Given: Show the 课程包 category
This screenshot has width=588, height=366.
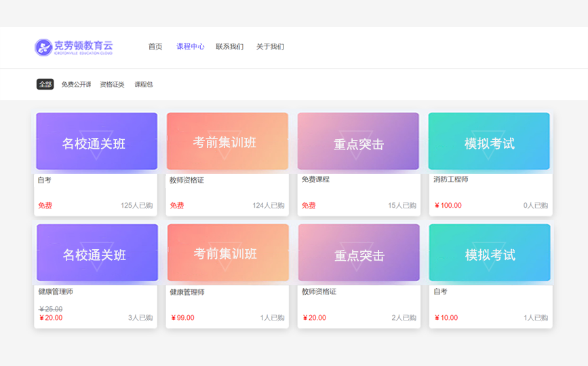Looking at the screenshot, I should [x=144, y=84].
